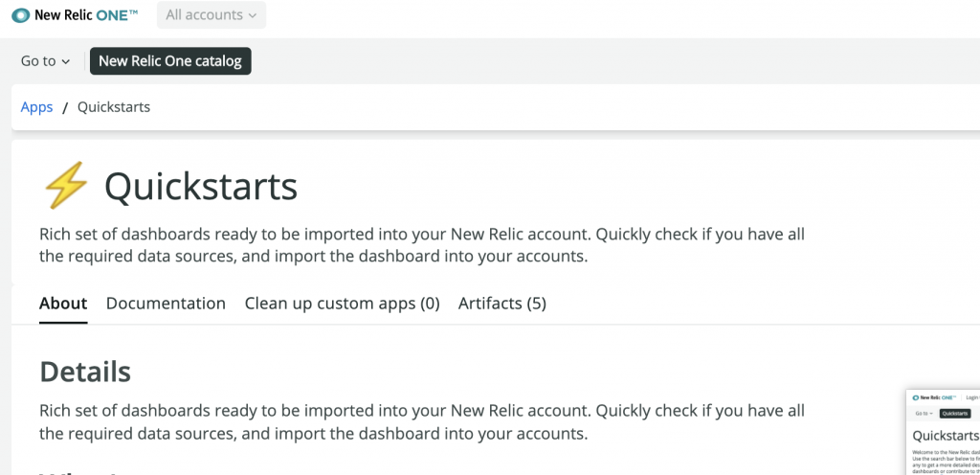
Task: Click the Quickstarts page title
Action: pyautogui.click(x=201, y=186)
